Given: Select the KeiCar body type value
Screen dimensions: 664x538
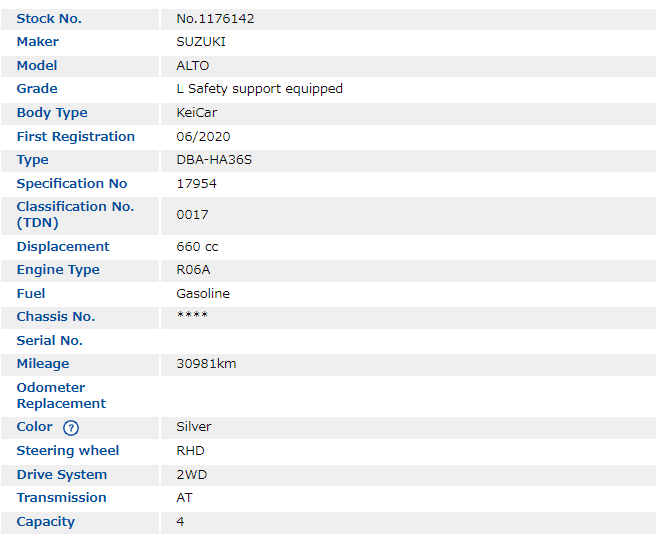Looking at the screenshot, I should coord(196,113).
